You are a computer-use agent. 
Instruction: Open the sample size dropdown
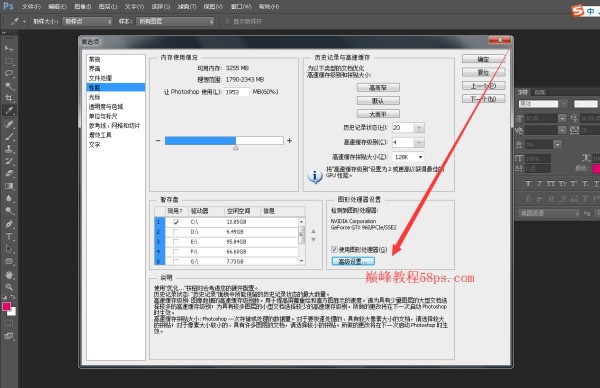tap(88, 21)
